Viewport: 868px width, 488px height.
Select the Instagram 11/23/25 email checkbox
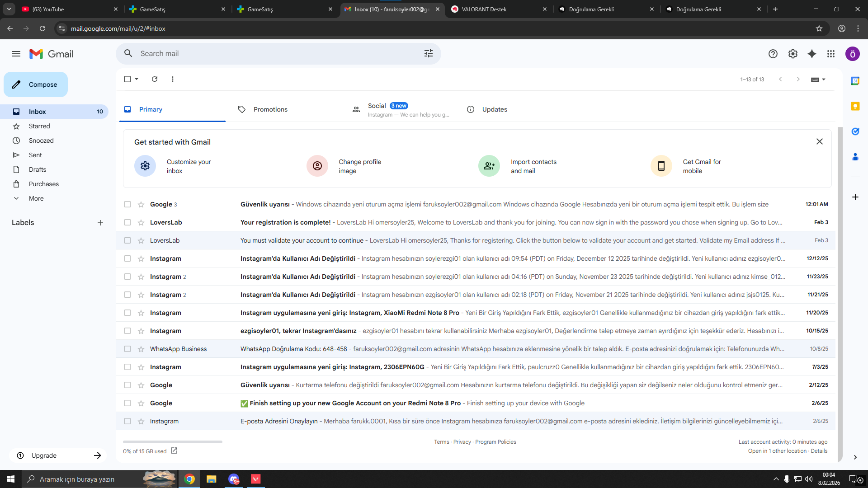tap(127, 277)
